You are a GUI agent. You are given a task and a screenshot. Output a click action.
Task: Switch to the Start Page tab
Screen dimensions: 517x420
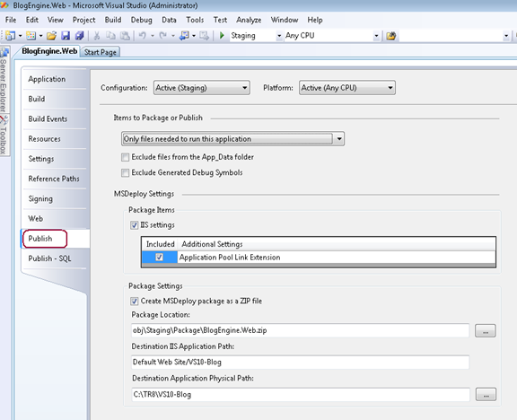[x=100, y=52]
